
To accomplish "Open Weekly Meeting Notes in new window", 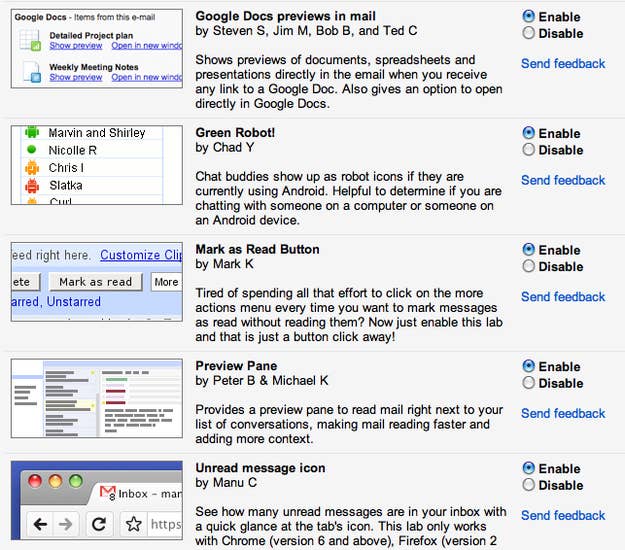I will point(147,77).
